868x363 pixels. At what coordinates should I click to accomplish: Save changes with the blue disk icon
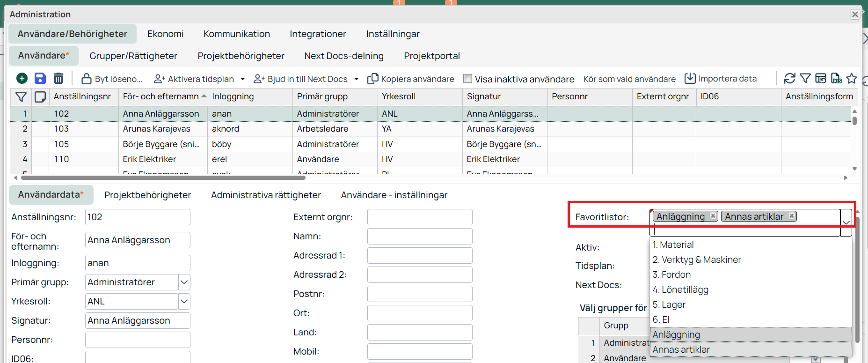(x=40, y=78)
